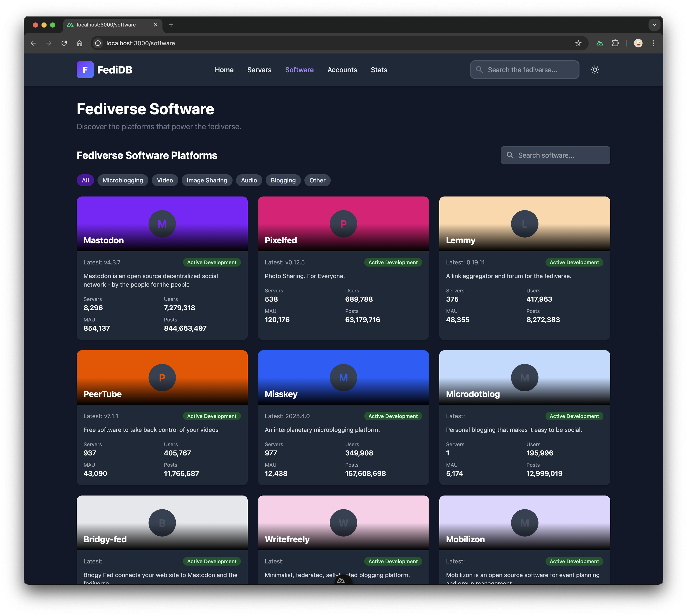This screenshot has width=687, height=616.
Task: Click the Lemmy L avatar circle
Action: 524,224
